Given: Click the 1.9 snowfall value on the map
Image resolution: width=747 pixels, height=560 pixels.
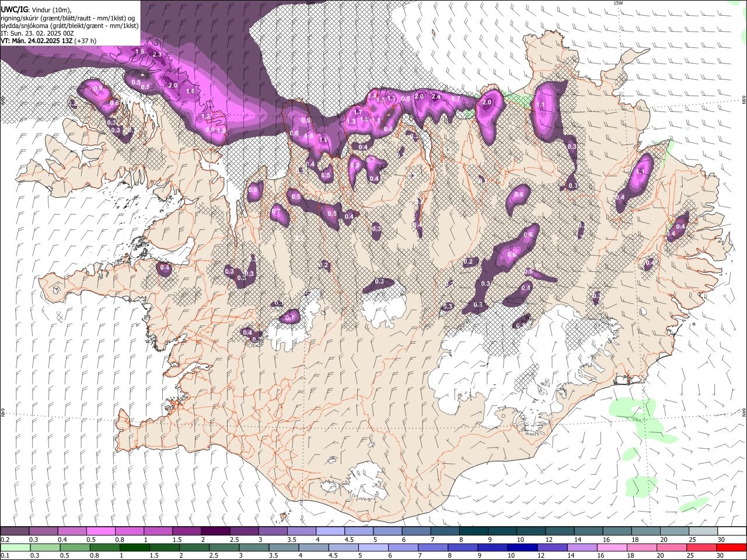Looking at the screenshot, I should (139, 52).
